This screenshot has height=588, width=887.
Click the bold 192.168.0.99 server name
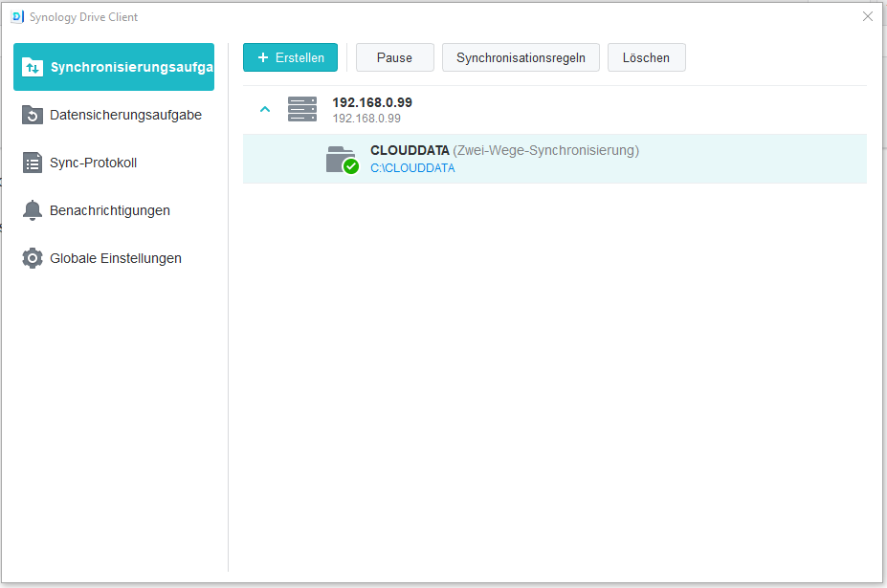(x=372, y=102)
